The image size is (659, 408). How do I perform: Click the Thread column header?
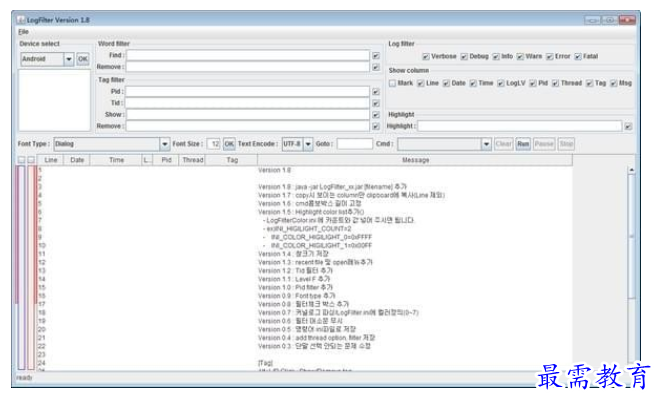193,160
